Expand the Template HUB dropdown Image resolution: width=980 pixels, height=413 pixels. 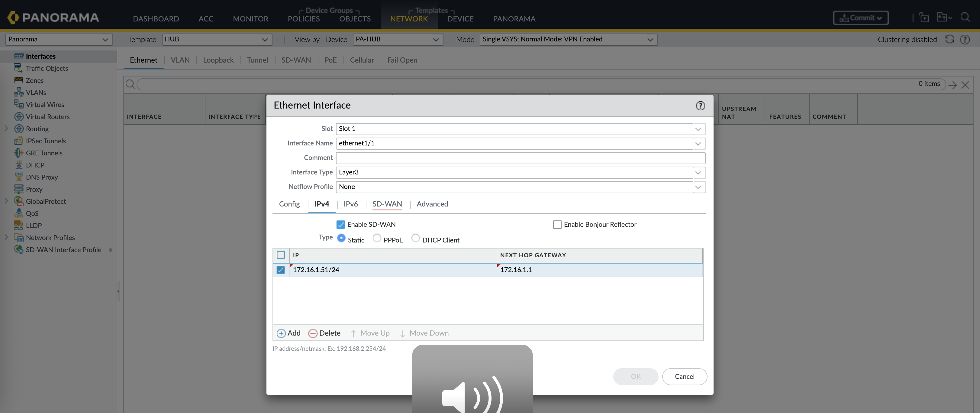[264, 40]
